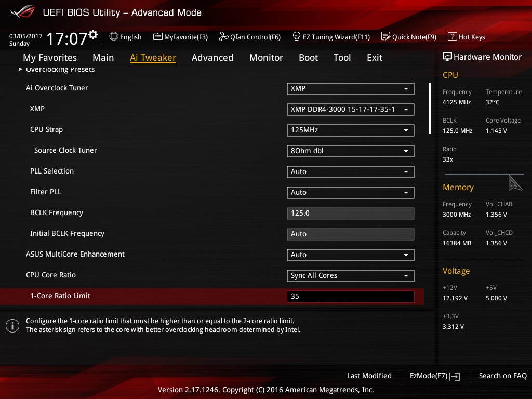Switch to Main tab
Image resolution: width=532 pixels, height=399 pixels.
point(103,58)
